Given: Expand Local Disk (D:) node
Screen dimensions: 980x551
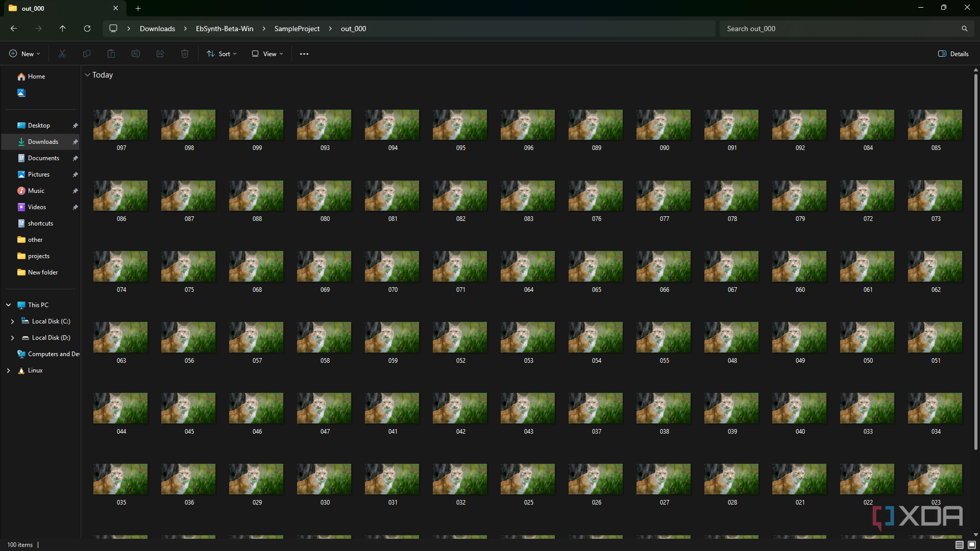Looking at the screenshot, I should [12, 338].
